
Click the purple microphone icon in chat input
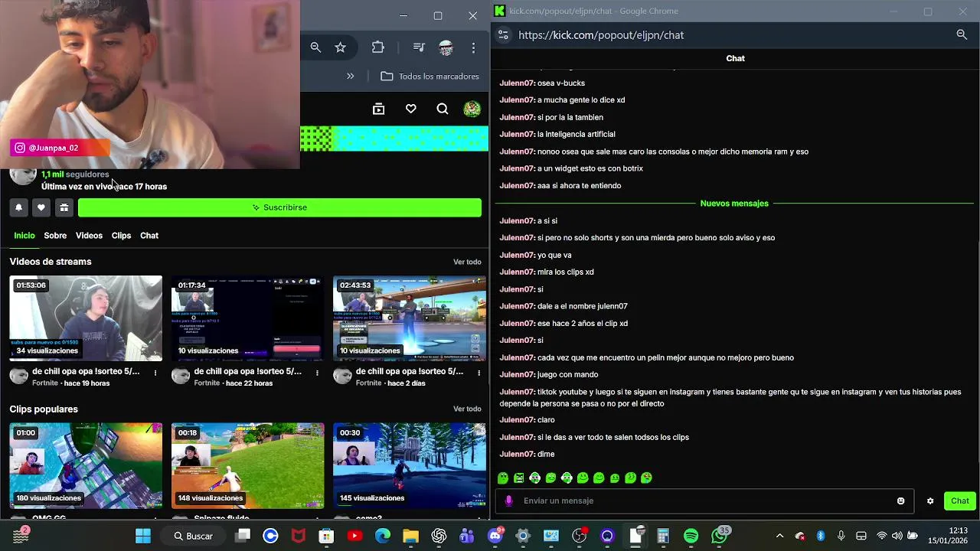point(509,501)
